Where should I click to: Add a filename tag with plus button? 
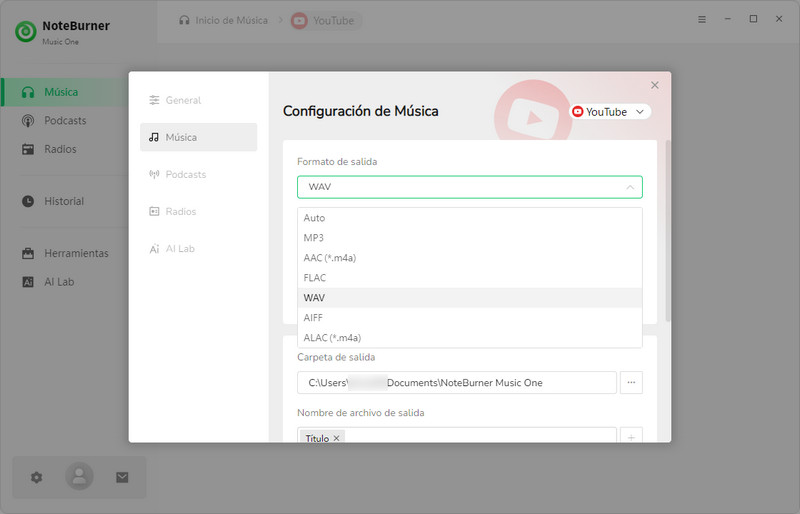click(631, 436)
